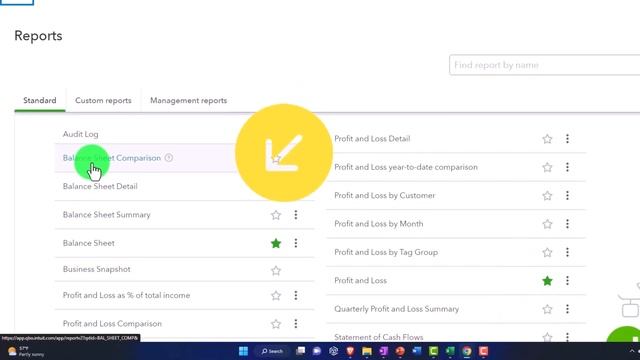
Task: Favorite Profit and Loss by Tag Group
Action: pyautogui.click(x=547, y=252)
